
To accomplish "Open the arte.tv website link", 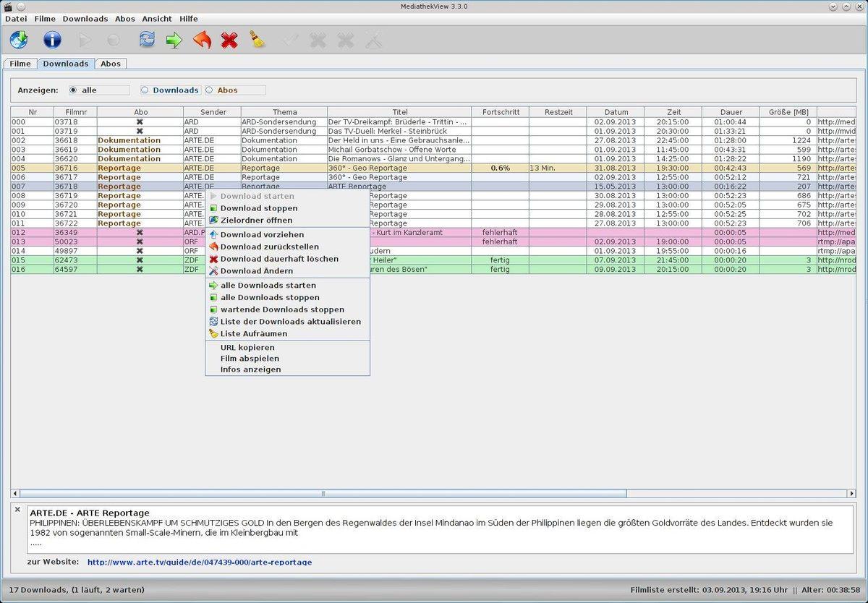I will click(200, 562).
